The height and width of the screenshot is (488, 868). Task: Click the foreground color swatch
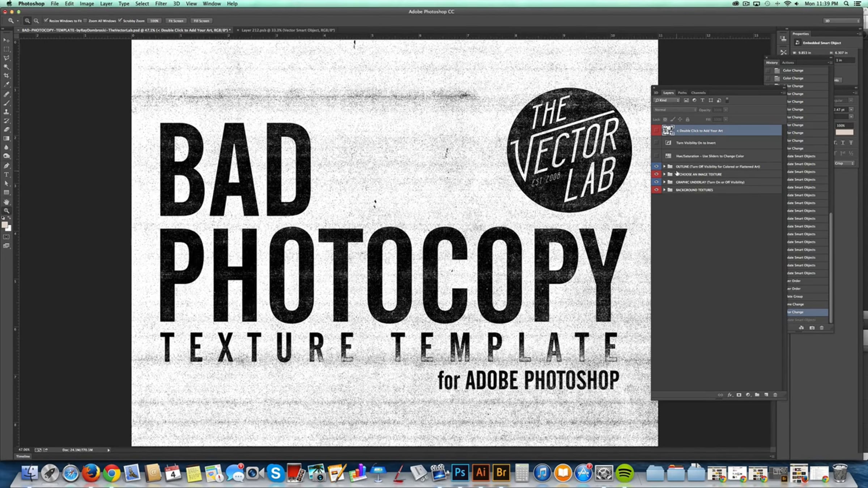[x=5, y=225]
